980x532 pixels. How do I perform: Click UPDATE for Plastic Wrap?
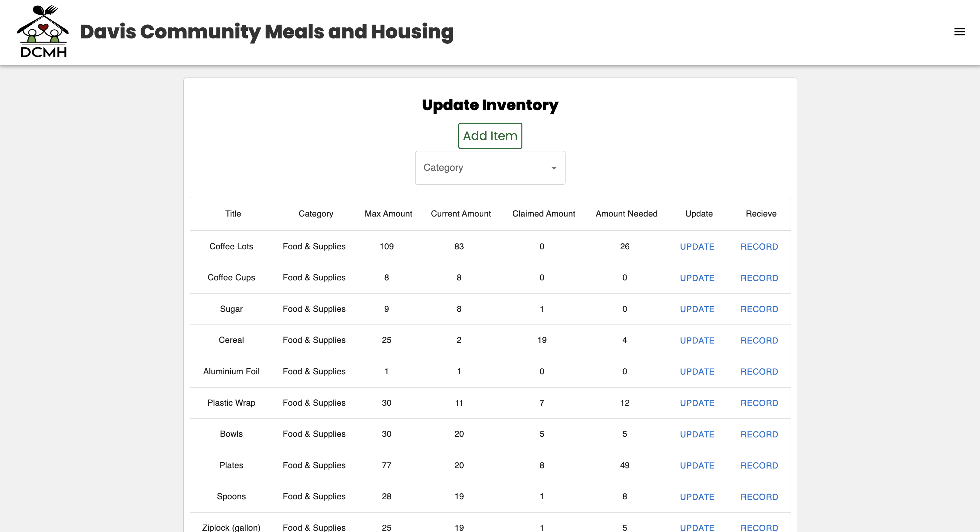coord(696,403)
